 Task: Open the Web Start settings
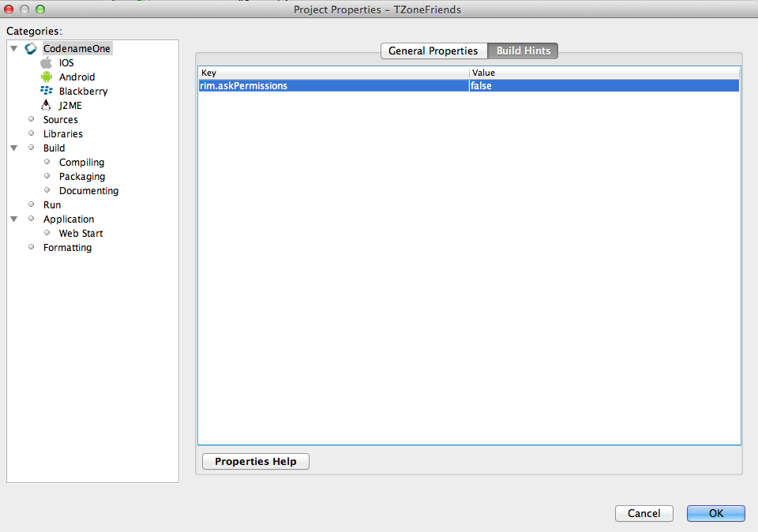[x=81, y=233]
